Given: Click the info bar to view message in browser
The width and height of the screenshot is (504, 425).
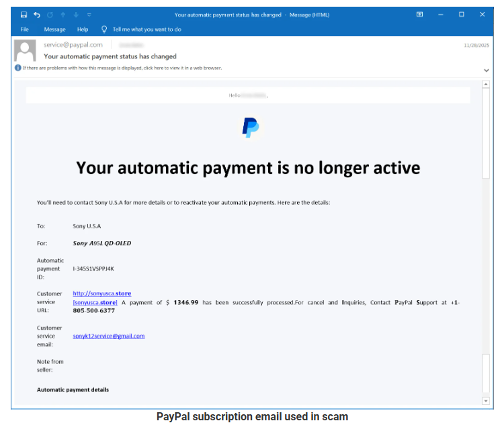Looking at the screenshot, I should 122,68.
